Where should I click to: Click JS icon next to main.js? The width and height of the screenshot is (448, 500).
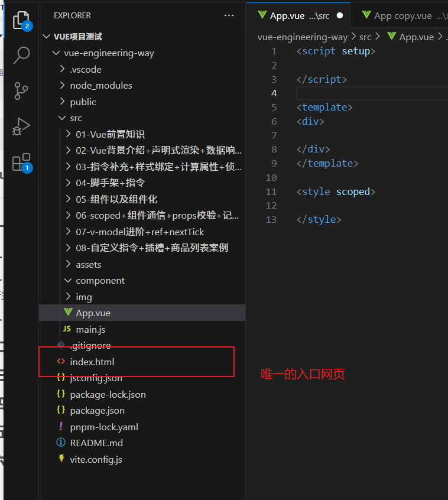point(67,329)
